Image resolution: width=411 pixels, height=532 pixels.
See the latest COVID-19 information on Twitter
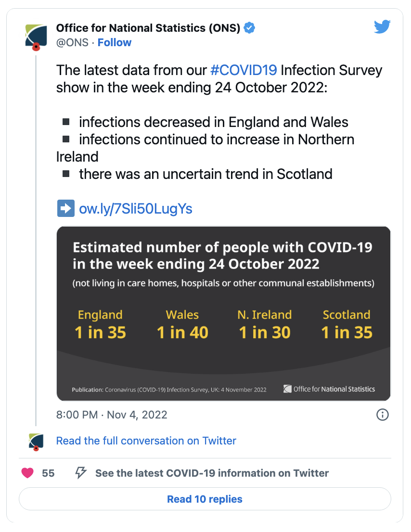point(212,473)
